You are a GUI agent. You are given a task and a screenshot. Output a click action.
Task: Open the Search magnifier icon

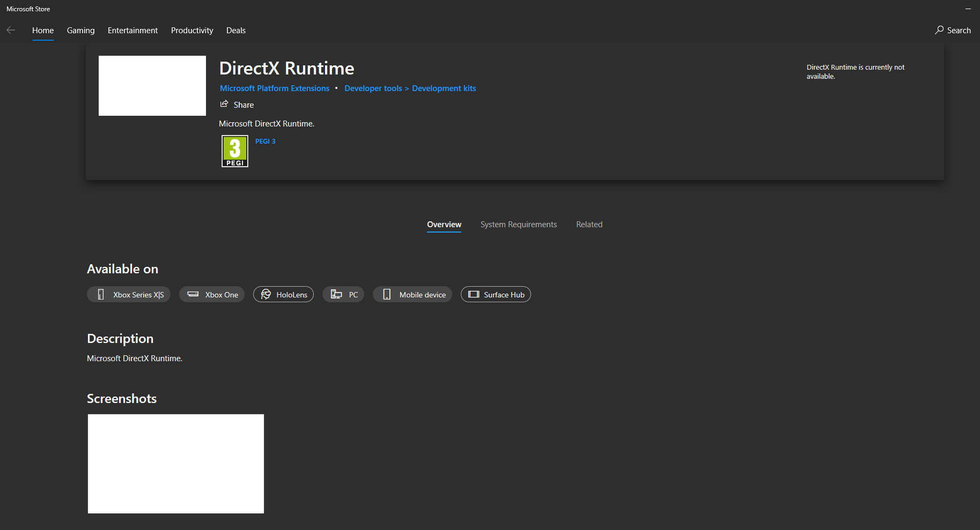pyautogui.click(x=939, y=30)
